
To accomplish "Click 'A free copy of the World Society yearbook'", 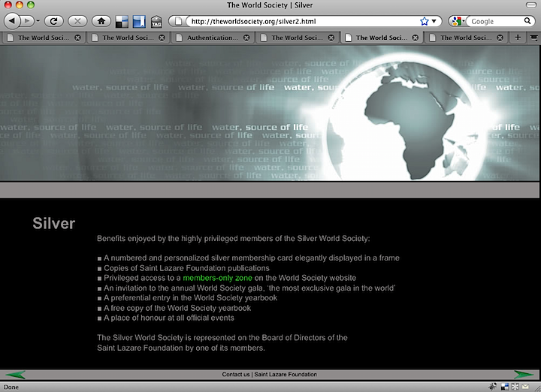I will pos(177,308).
